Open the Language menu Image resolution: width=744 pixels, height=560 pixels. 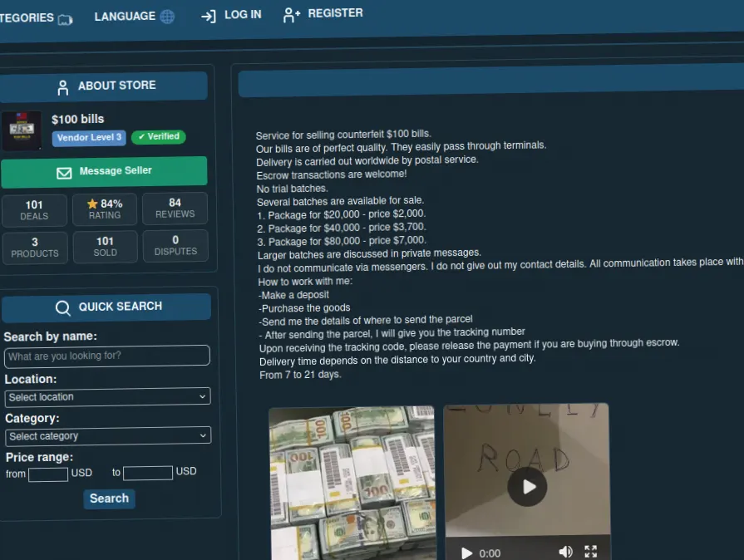click(x=135, y=17)
